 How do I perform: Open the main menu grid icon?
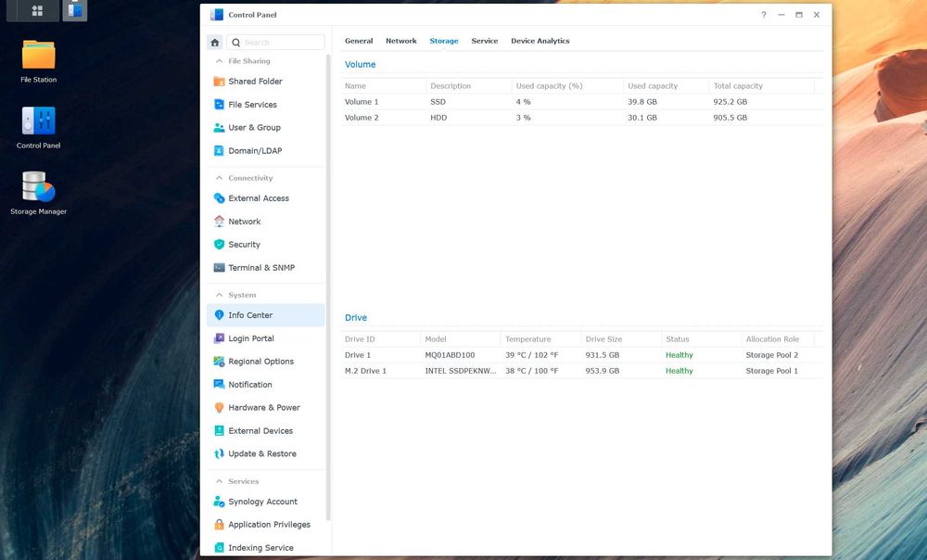pyautogui.click(x=37, y=10)
